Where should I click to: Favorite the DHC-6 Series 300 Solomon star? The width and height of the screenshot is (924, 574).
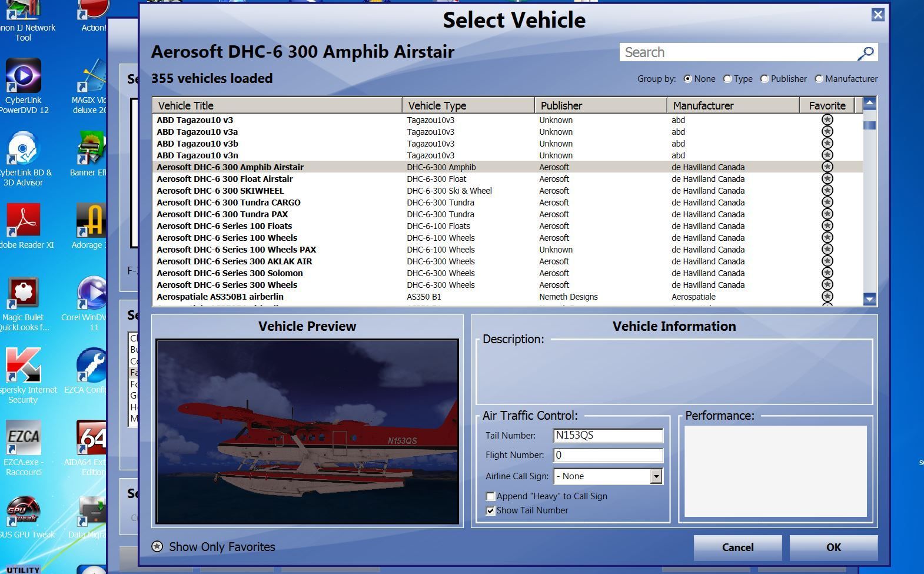827,273
